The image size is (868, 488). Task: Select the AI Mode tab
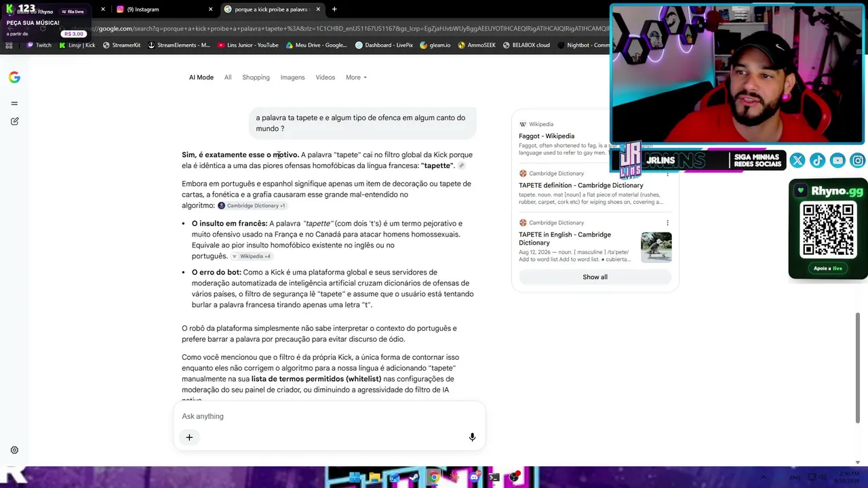[201, 77]
